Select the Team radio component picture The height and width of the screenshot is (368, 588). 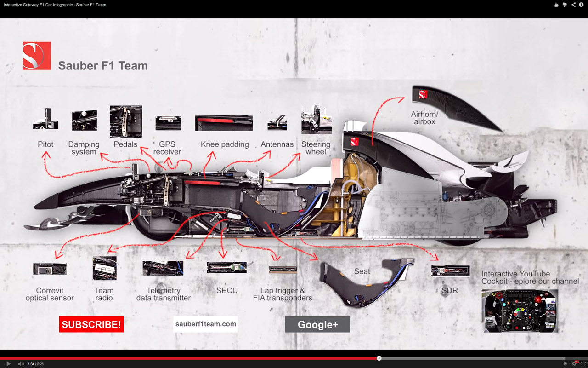(104, 268)
